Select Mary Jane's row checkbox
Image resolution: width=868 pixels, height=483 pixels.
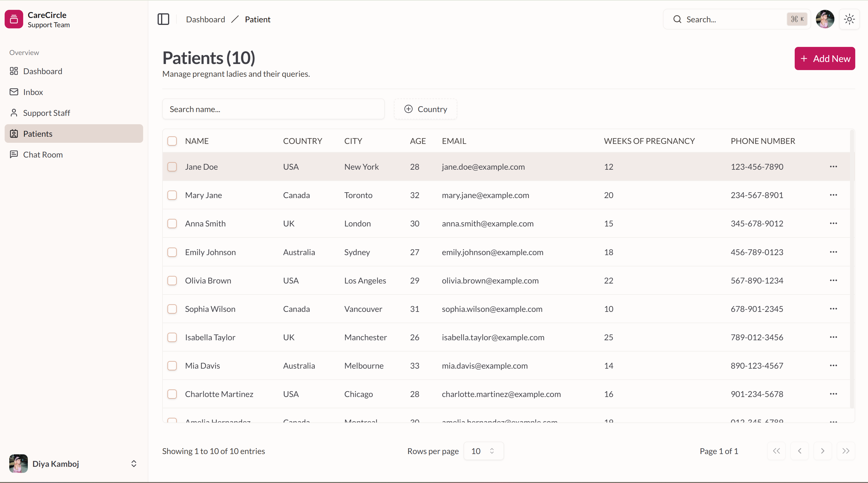coord(172,195)
